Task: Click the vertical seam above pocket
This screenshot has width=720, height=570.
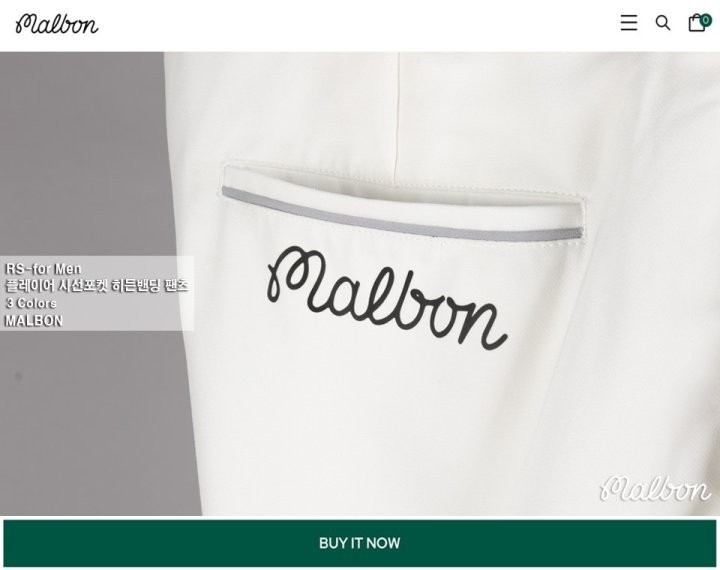Action: point(397,117)
